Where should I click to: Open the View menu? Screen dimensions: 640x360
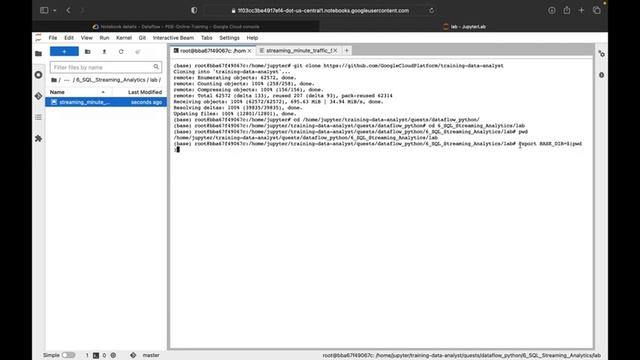[87, 38]
